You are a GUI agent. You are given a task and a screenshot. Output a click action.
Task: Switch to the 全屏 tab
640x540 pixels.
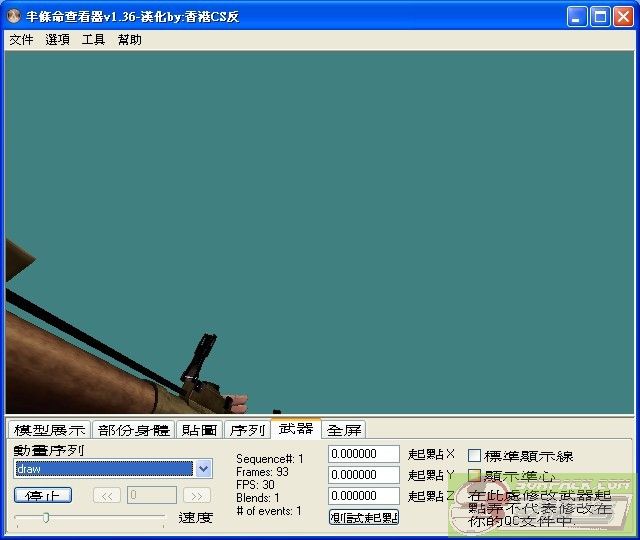click(344, 430)
